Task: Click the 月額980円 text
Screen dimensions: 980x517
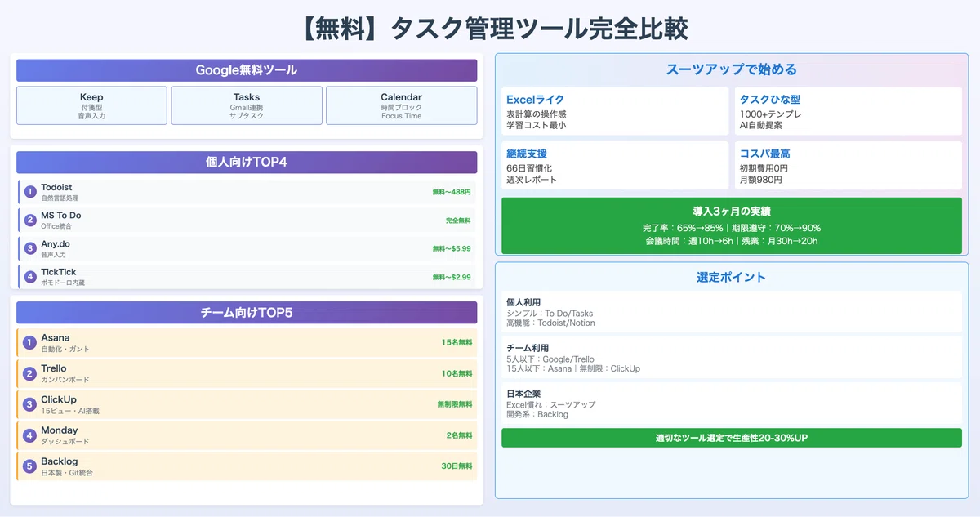Action: click(x=760, y=180)
